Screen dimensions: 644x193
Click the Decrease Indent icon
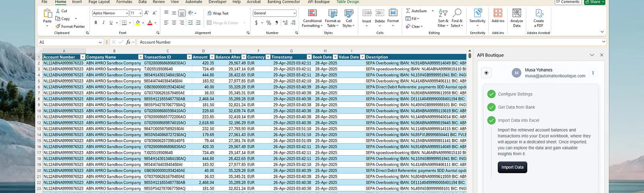click(x=190, y=23)
